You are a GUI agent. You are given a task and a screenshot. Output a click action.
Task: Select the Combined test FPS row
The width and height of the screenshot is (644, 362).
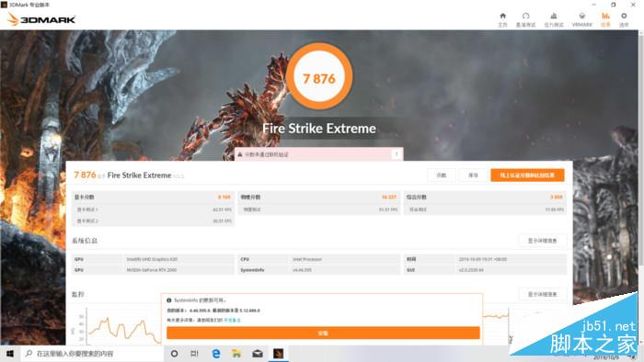[x=485, y=209]
